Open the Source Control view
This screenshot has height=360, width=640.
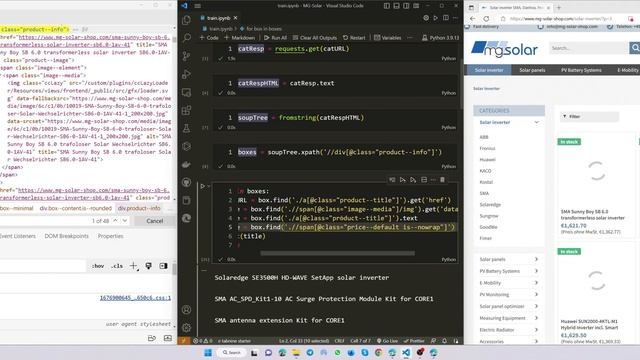coord(187,56)
